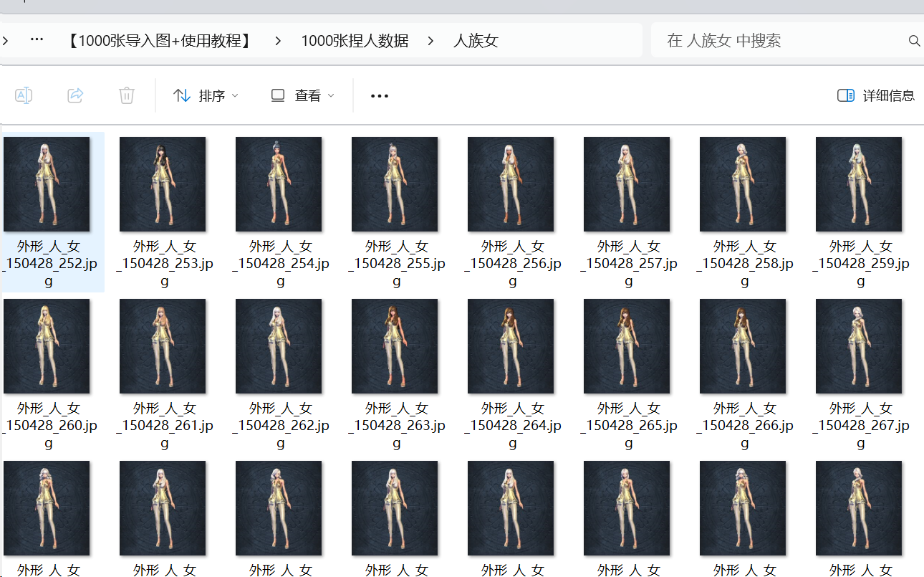Image resolution: width=924 pixels, height=577 pixels.
Task: Select thumbnail 外形_人_女_150428_264.jpg
Action: pyautogui.click(x=511, y=346)
